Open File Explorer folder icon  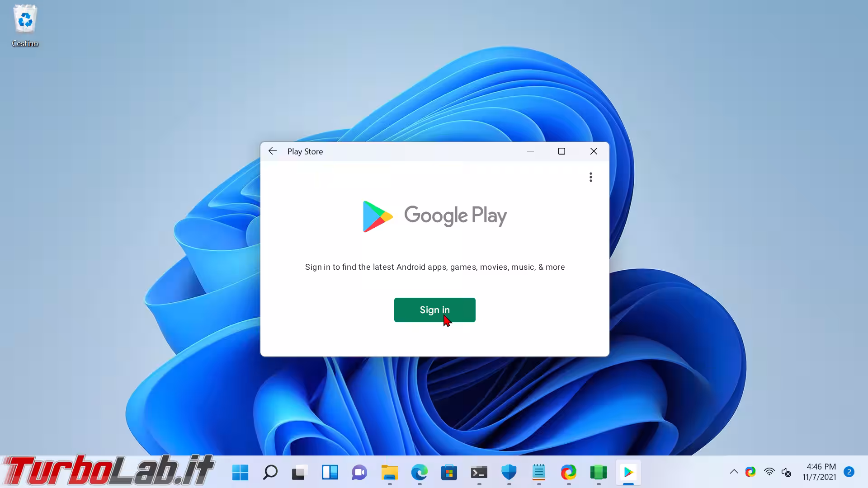[389, 473]
